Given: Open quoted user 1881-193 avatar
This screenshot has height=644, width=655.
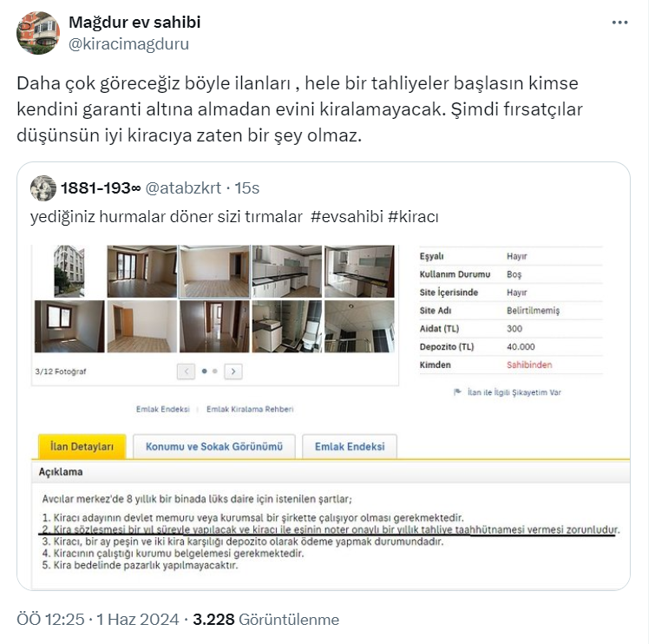Looking at the screenshot, I should click(x=43, y=188).
